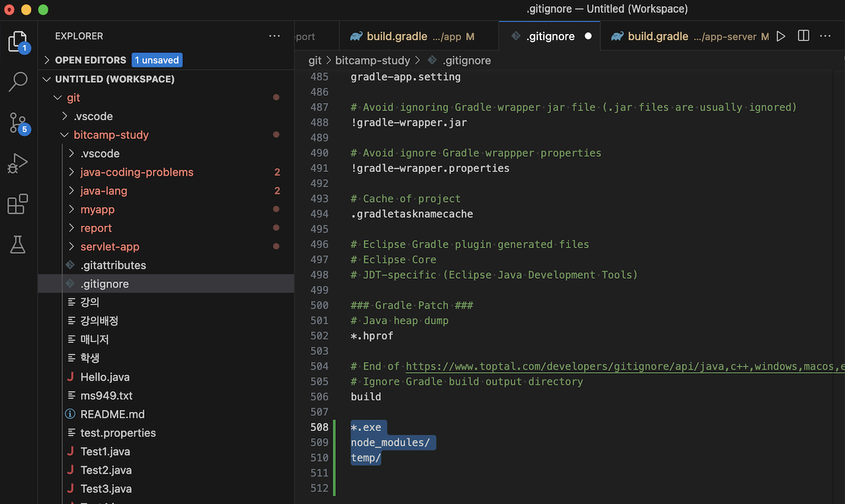The image size is (845, 504).
Task: Click the Run play button in editor toolbar
Action: [x=781, y=36]
